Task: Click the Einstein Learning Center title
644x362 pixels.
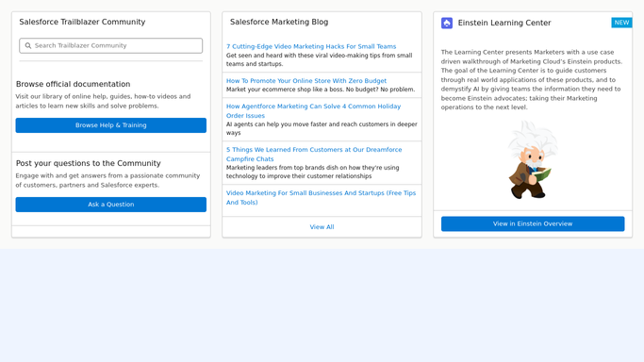Action: click(x=504, y=23)
